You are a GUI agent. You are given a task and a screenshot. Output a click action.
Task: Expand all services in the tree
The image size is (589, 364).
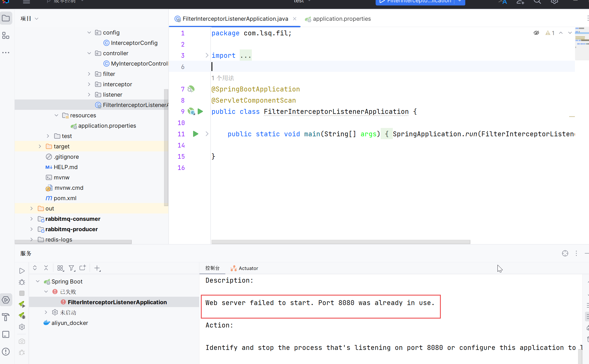35,268
